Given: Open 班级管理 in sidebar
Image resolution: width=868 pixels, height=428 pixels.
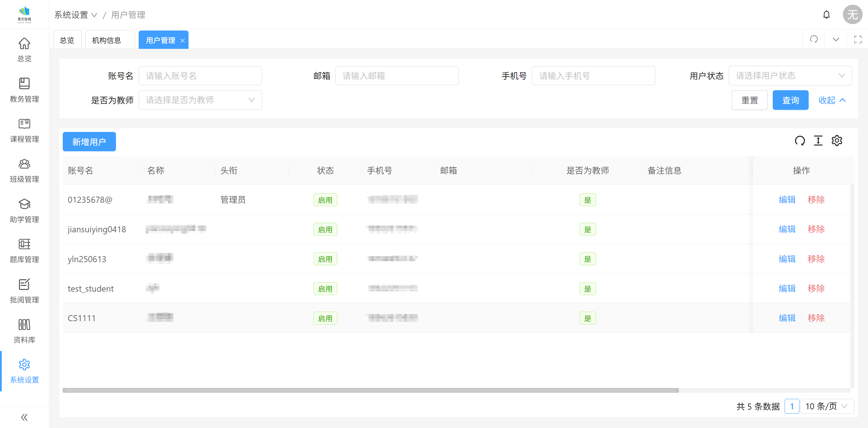Looking at the screenshot, I should tap(24, 171).
